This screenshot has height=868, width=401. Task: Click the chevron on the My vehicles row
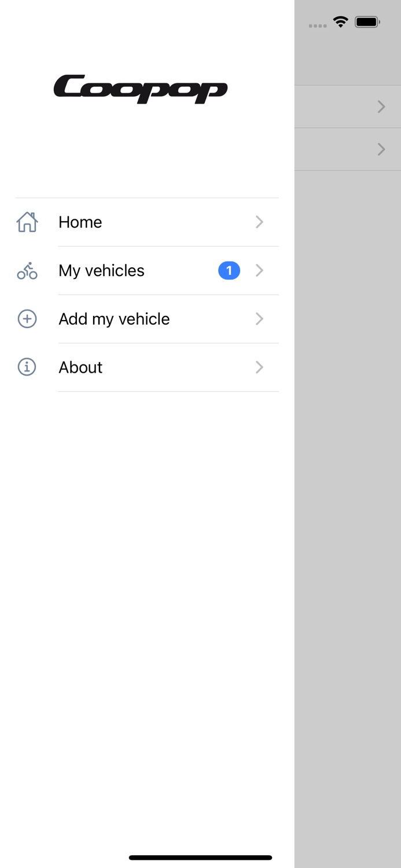click(259, 270)
